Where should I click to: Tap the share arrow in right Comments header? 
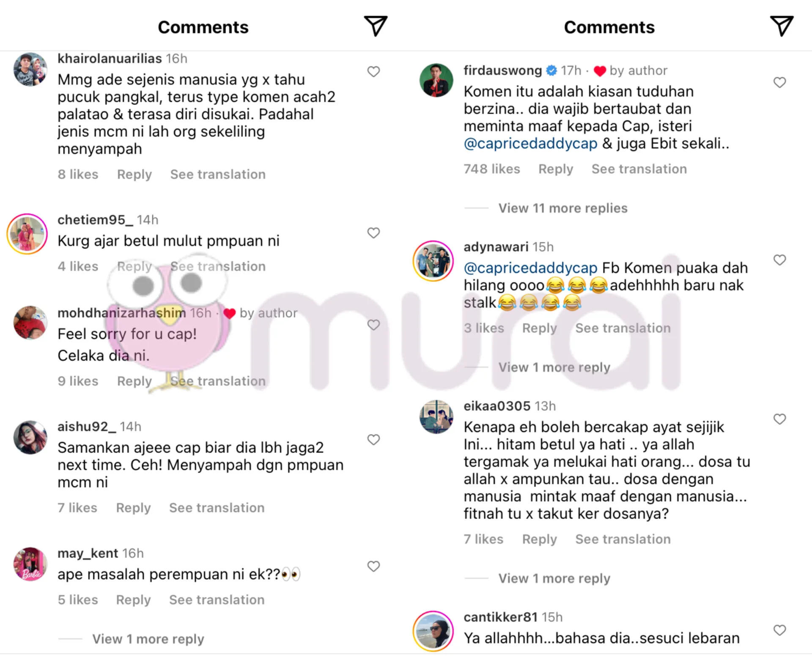(x=782, y=26)
